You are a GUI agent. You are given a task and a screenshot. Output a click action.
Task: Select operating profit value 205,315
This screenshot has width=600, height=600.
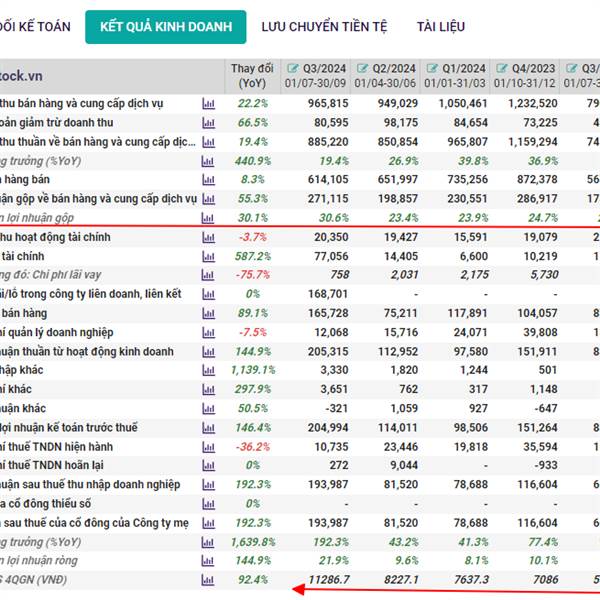[x=328, y=352]
